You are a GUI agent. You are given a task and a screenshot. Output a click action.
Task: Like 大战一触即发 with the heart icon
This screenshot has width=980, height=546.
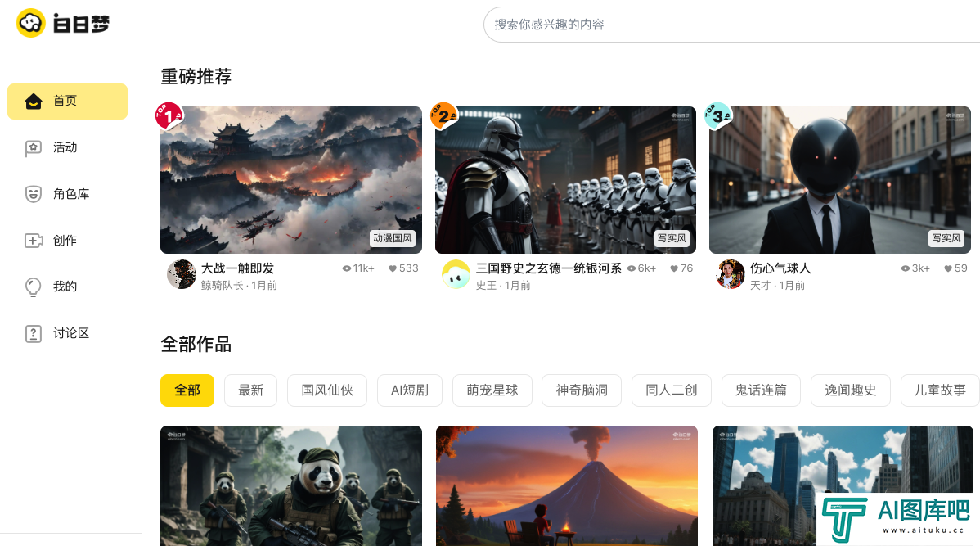(x=393, y=268)
